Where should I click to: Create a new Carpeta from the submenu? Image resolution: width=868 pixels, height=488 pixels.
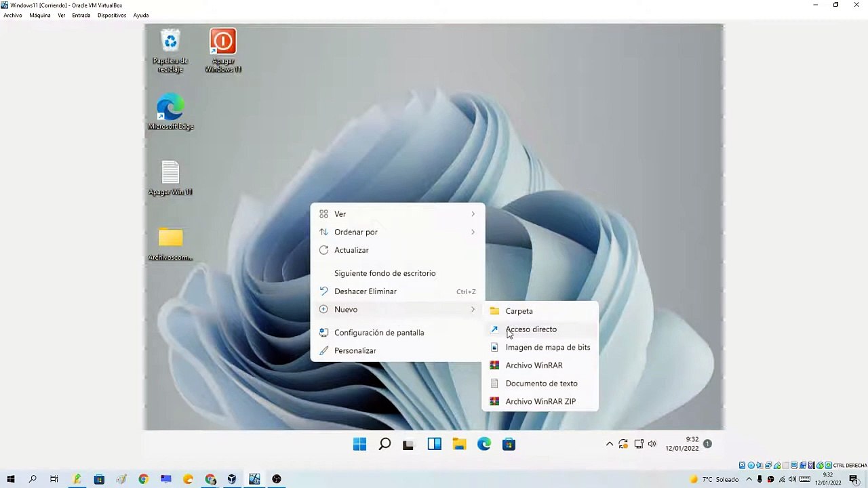540,311
